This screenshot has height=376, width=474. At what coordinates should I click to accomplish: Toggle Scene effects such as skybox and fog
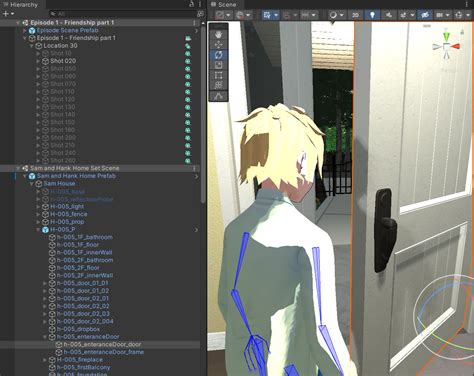(404, 15)
